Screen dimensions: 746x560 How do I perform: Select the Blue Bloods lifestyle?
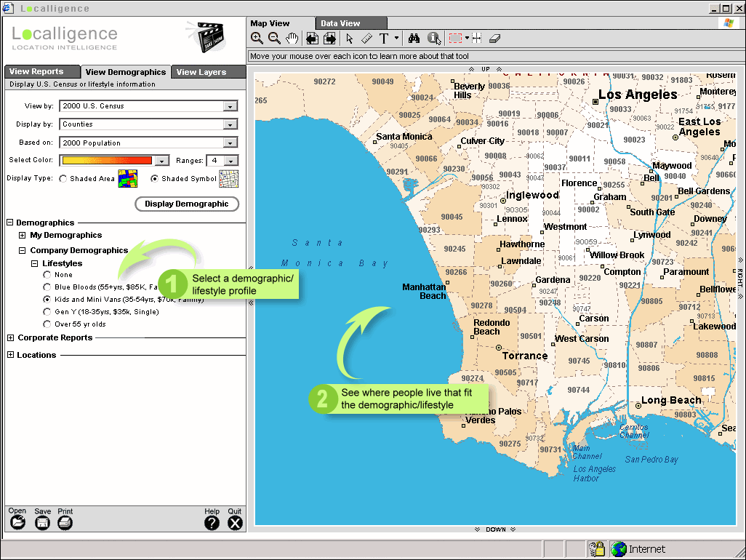(x=47, y=287)
